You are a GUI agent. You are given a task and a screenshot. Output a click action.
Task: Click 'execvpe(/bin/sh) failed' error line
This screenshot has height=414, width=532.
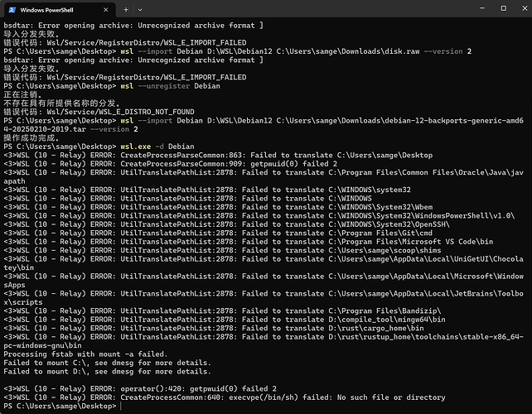pyautogui.click(x=225, y=397)
